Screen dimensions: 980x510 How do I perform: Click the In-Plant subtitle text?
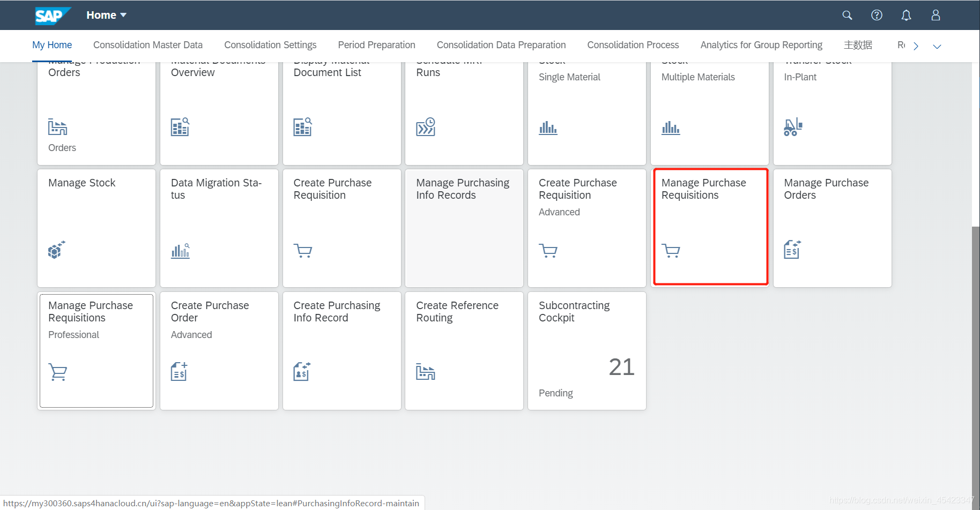click(800, 77)
